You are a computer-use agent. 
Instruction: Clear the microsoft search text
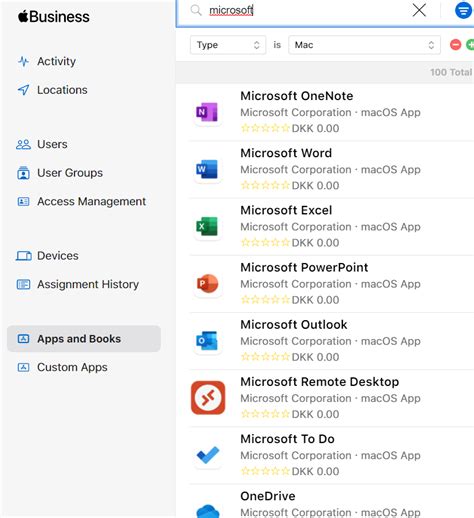pyautogui.click(x=419, y=10)
